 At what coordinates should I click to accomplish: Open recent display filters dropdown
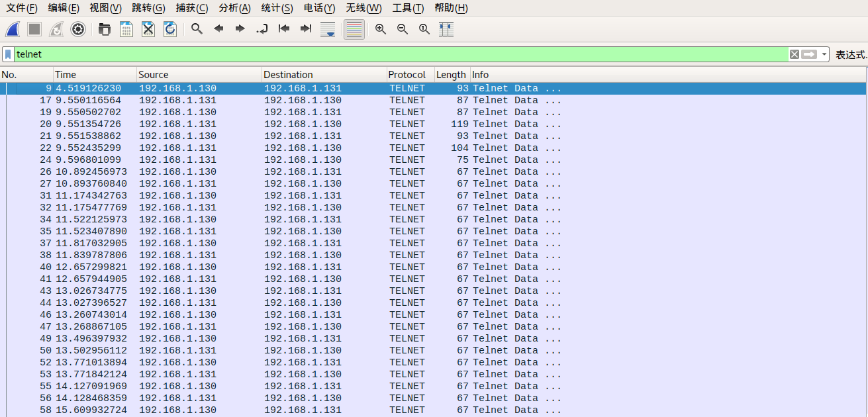(x=824, y=54)
